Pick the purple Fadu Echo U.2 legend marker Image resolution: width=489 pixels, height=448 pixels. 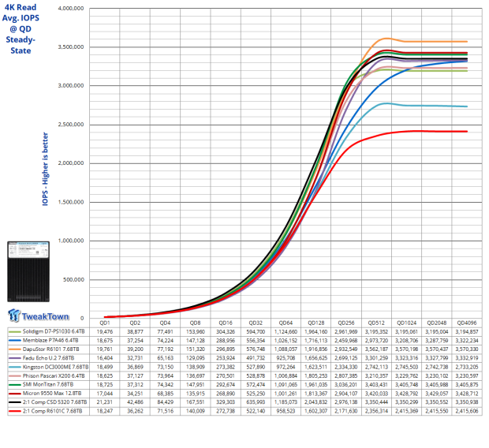[x=10, y=357]
